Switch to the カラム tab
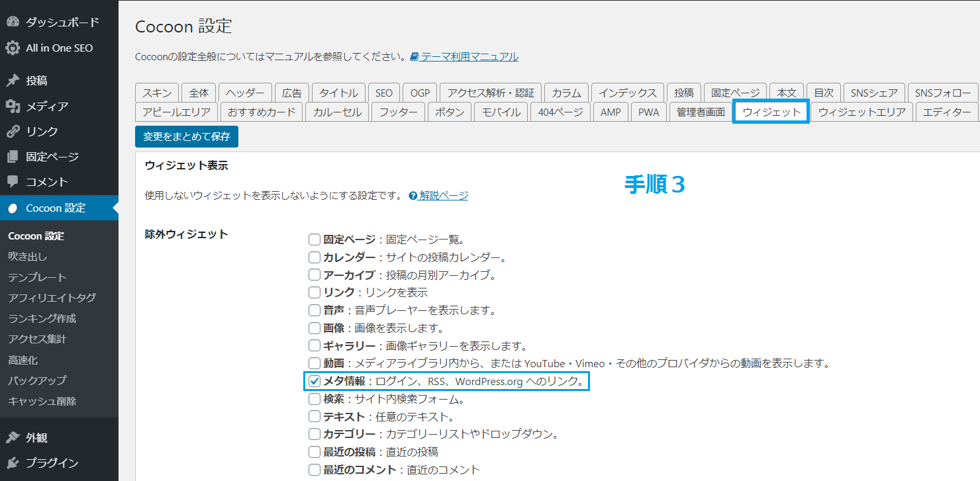 566,93
